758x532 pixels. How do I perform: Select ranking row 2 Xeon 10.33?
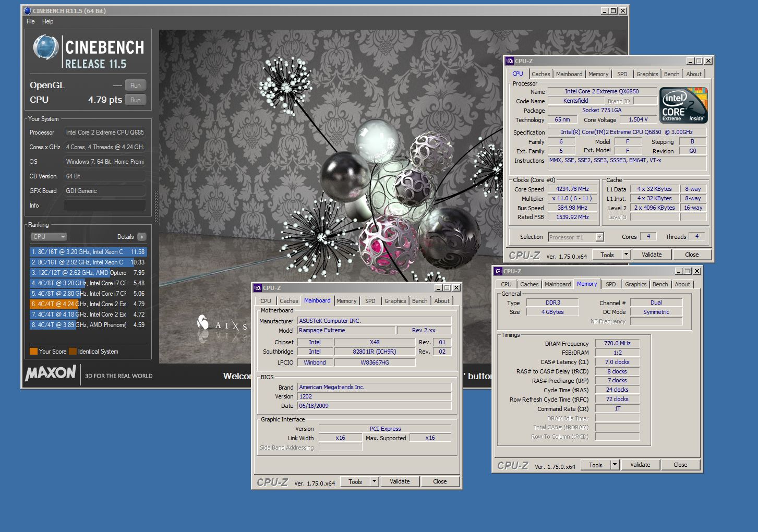88,262
